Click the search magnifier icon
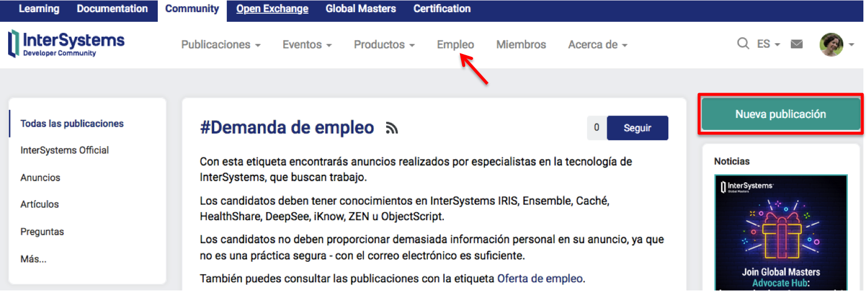Screen dimensions: 868x291 (x=743, y=44)
